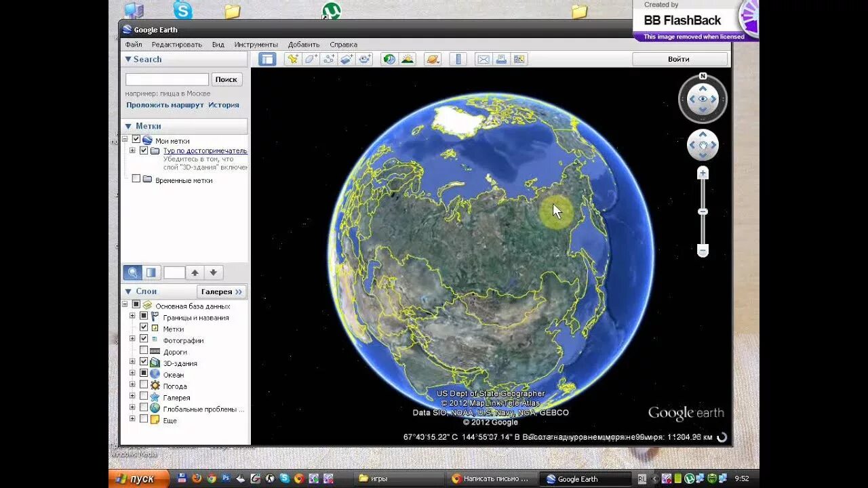Open View in Google Maps icon
868x488 pixels.
click(519, 59)
